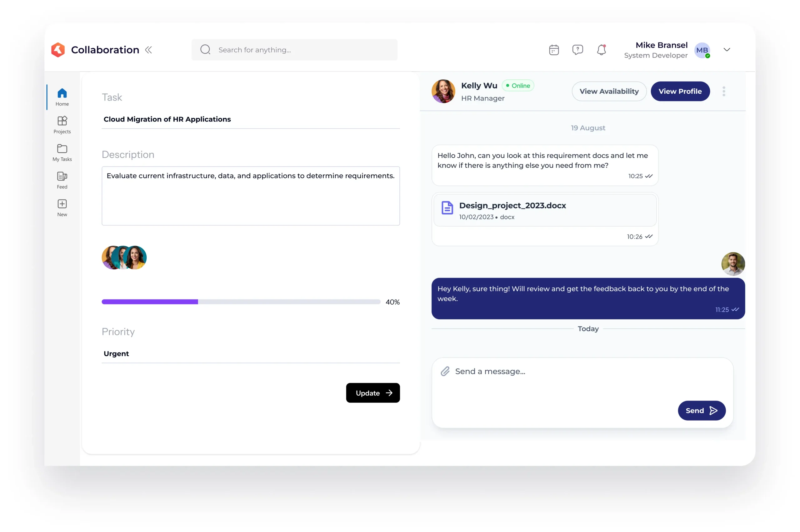Select the View Profile tab

click(680, 91)
